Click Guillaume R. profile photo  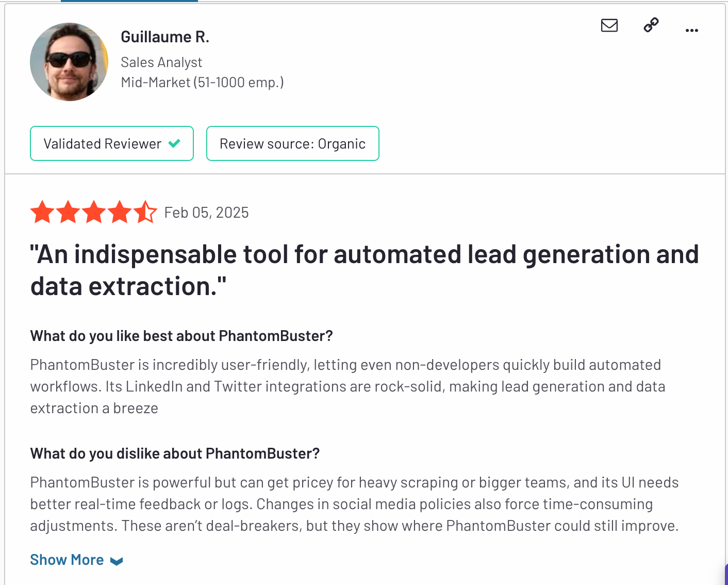[x=69, y=62]
